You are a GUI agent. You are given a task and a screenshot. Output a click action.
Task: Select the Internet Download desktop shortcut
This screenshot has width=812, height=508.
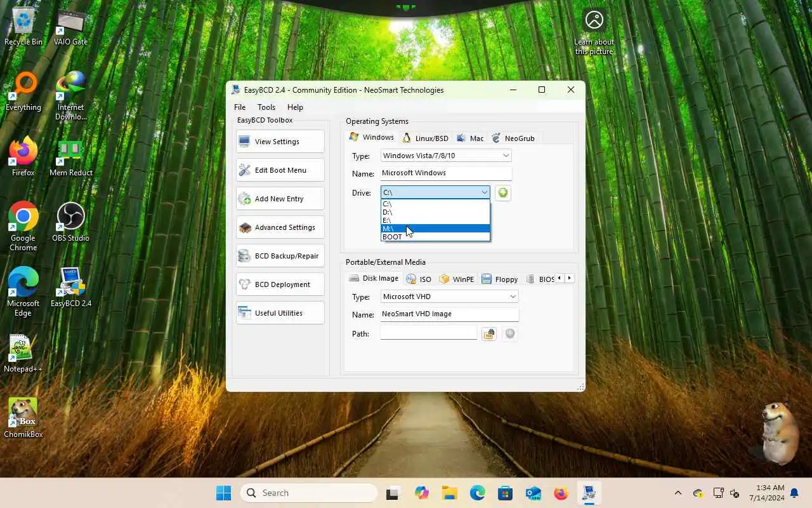(70, 96)
